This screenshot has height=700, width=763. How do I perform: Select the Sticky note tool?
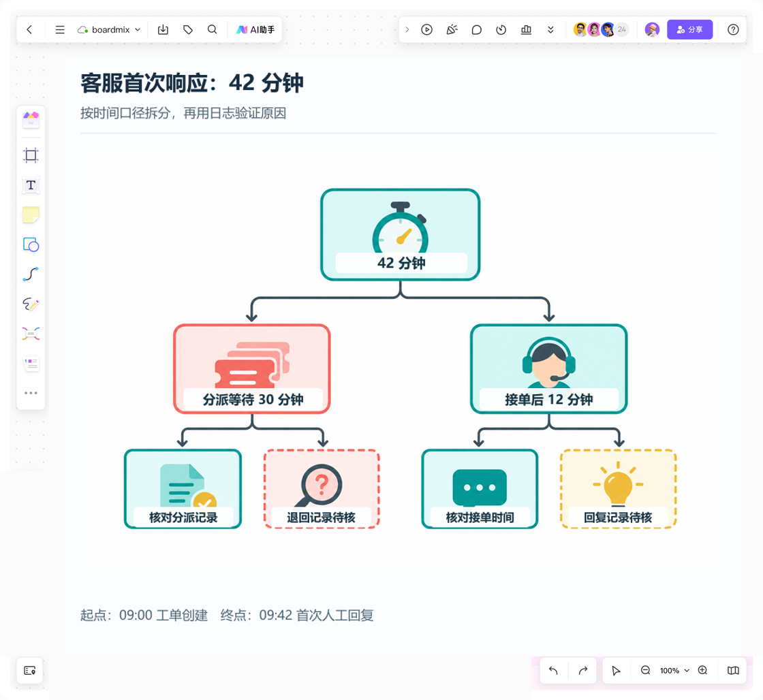coord(31,215)
